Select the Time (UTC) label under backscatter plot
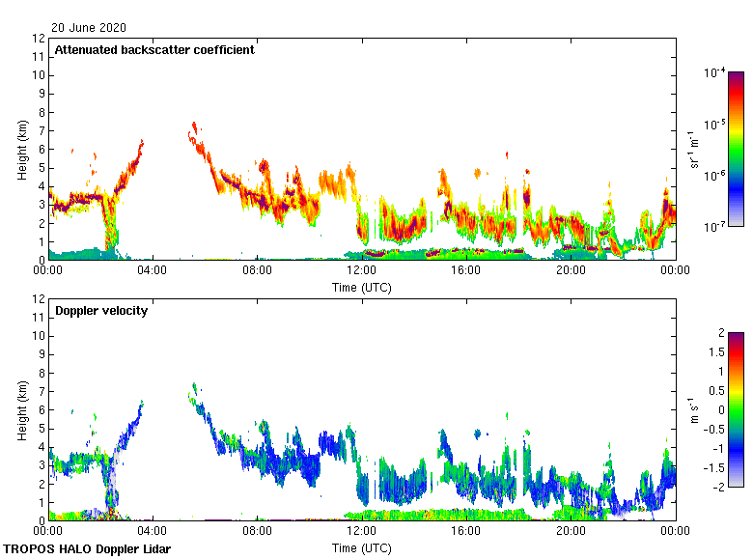753x560 pixels. (362, 287)
